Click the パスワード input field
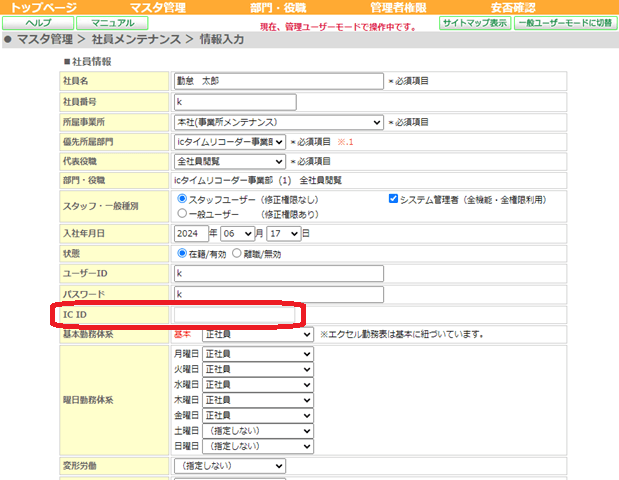619x480 pixels. pos(279,294)
